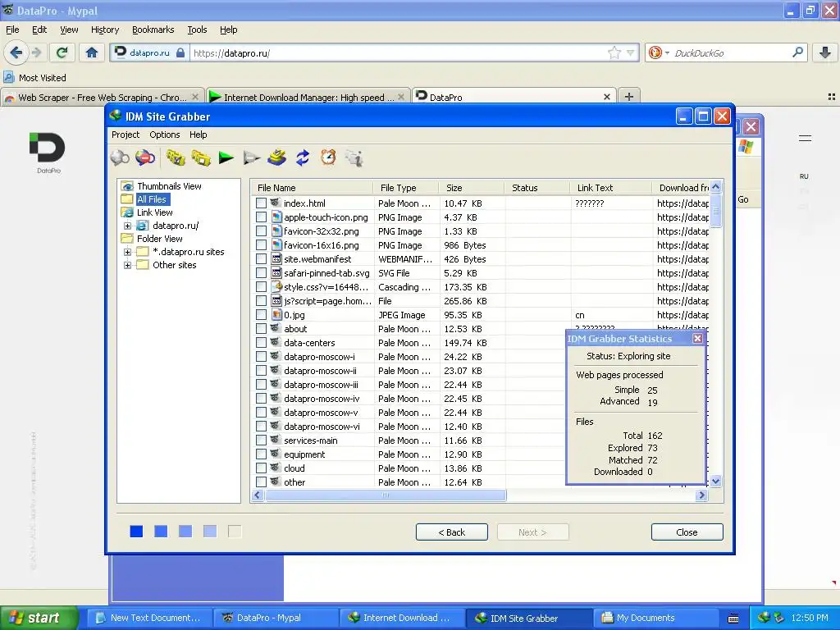
Task: Open the Options menu in Site Grabber
Action: [x=164, y=135]
